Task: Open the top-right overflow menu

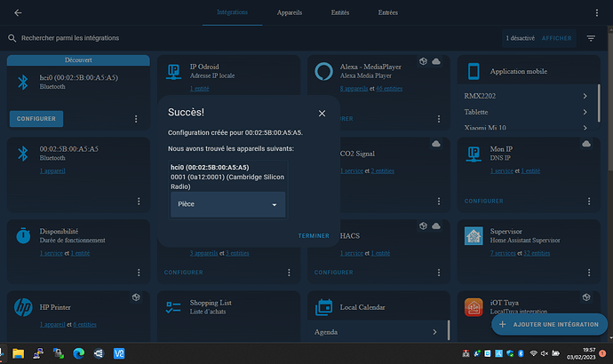Action: tap(597, 13)
